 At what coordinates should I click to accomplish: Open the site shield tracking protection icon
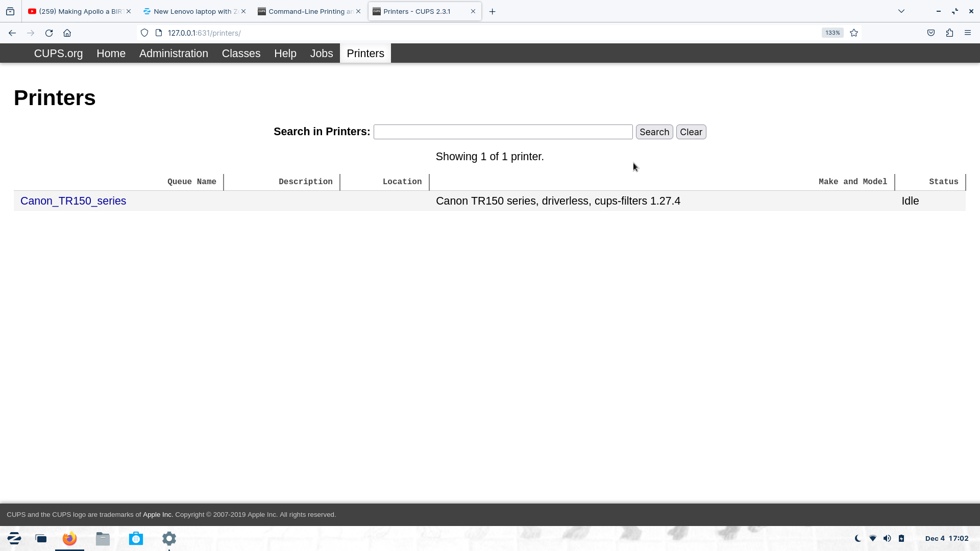pyautogui.click(x=144, y=33)
